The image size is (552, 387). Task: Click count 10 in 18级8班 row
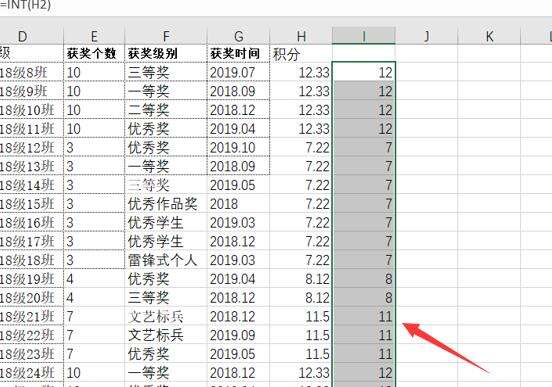pyautogui.click(x=94, y=73)
